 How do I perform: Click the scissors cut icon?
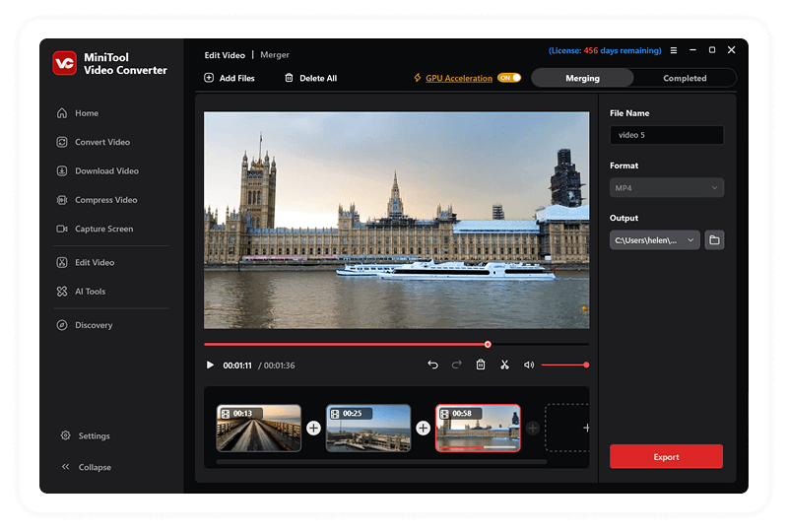click(x=504, y=365)
